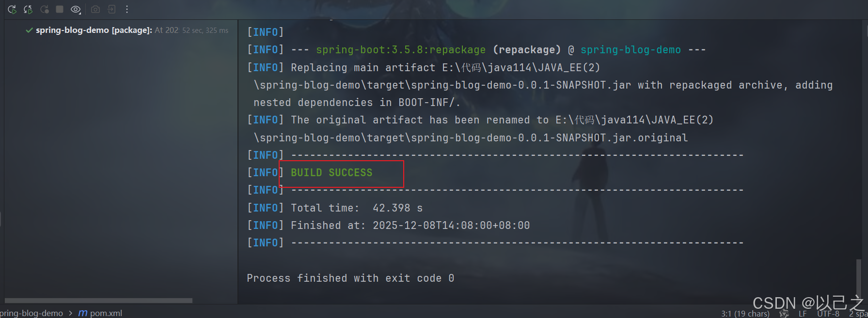Click the spring-boot:3.5.8:repackage text
Screen dimensions: 868x318
(401, 50)
